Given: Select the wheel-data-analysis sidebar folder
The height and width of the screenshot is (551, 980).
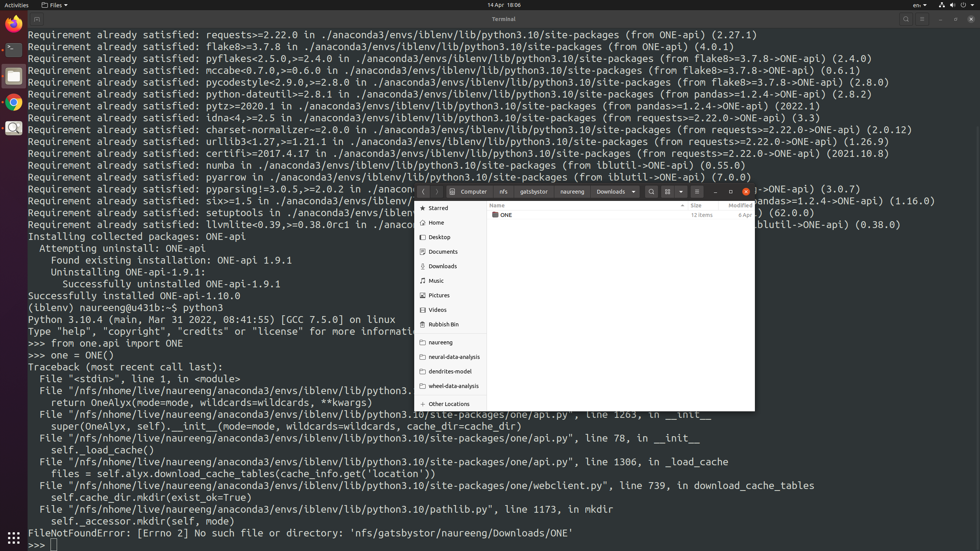Looking at the screenshot, I should [x=453, y=386].
